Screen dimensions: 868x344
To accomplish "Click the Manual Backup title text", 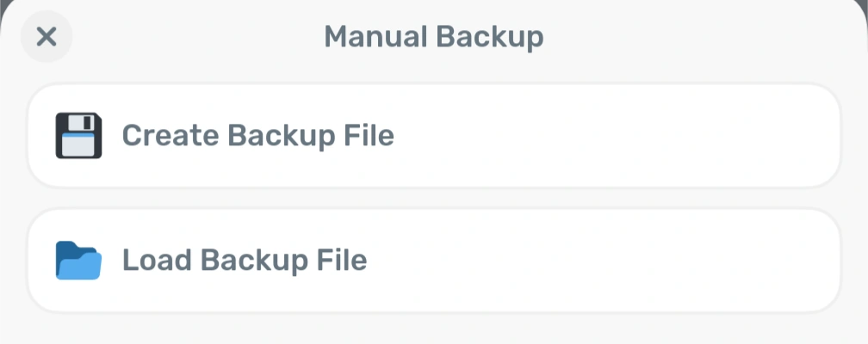I will coord(433,37).
